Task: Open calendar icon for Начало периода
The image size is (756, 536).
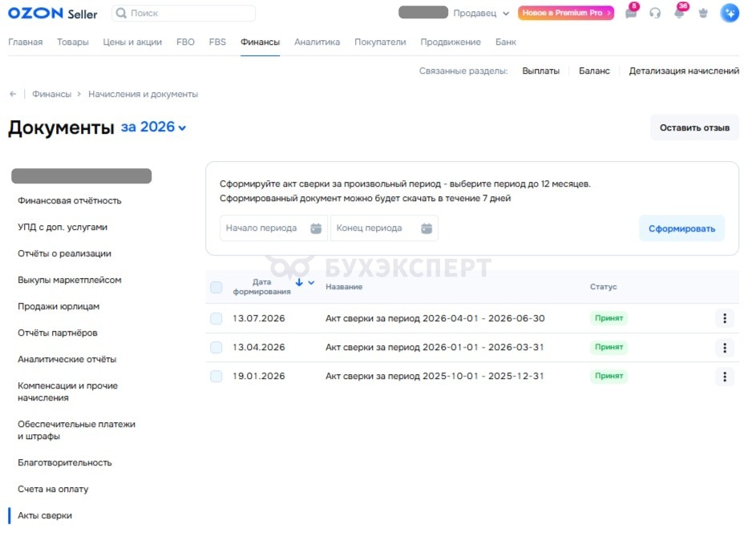Action: [x=316, y=228]
